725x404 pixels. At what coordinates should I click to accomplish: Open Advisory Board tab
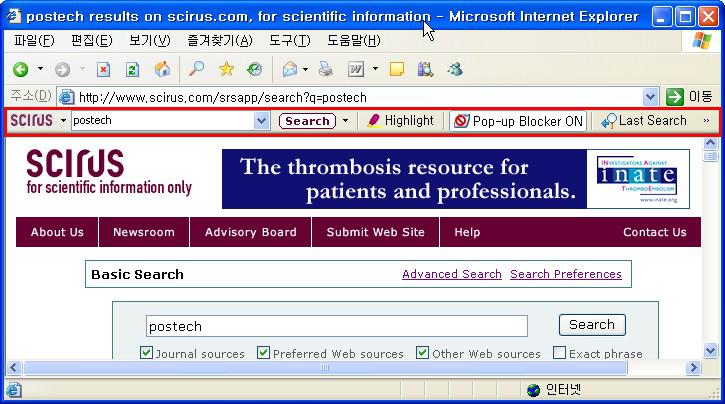[x=251, y=232]
